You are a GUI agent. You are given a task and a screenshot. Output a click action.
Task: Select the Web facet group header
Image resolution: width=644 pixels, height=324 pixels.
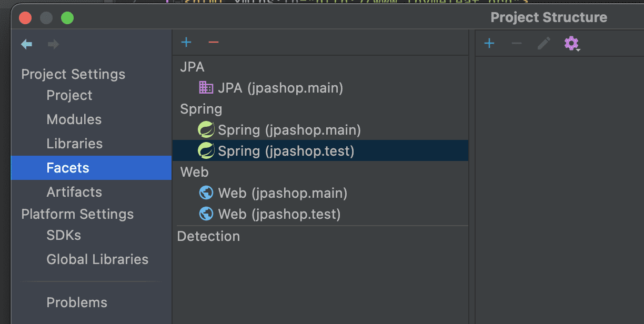point(194,172)
